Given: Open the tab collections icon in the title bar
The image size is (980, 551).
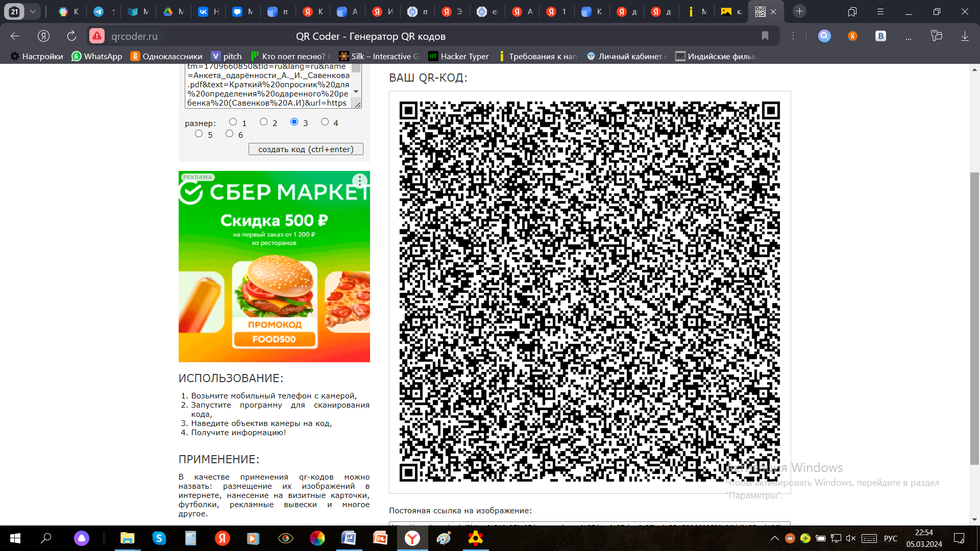Looking at the screenshot, I should click(852, 11).
